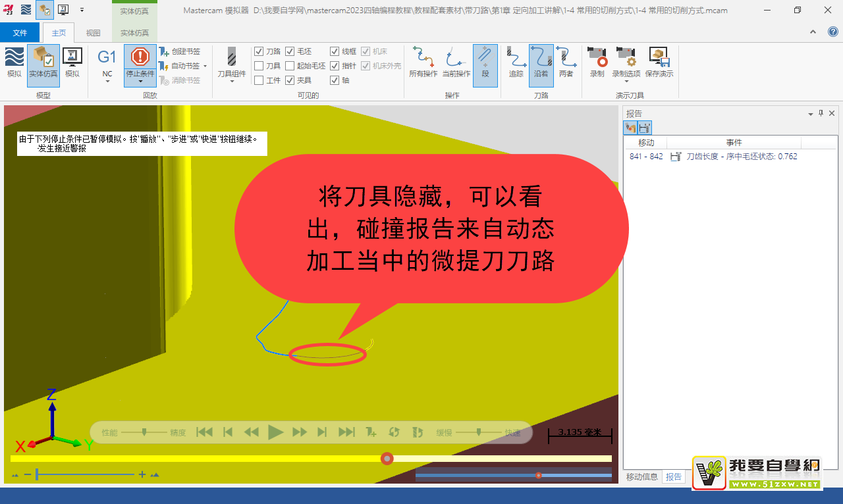This screenshot has height=504, width=843.
Task: Expand the 刀具组件 tool components dropdown
Action: 232,78
